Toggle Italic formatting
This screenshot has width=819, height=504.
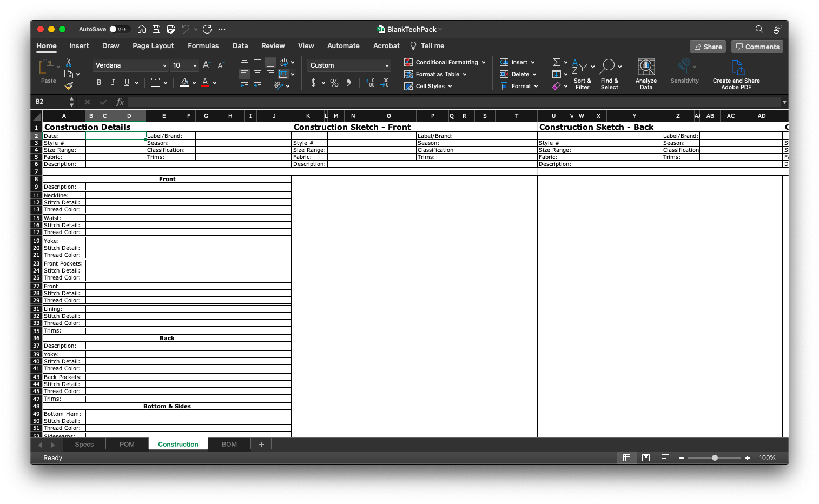(x=113, y=83)
